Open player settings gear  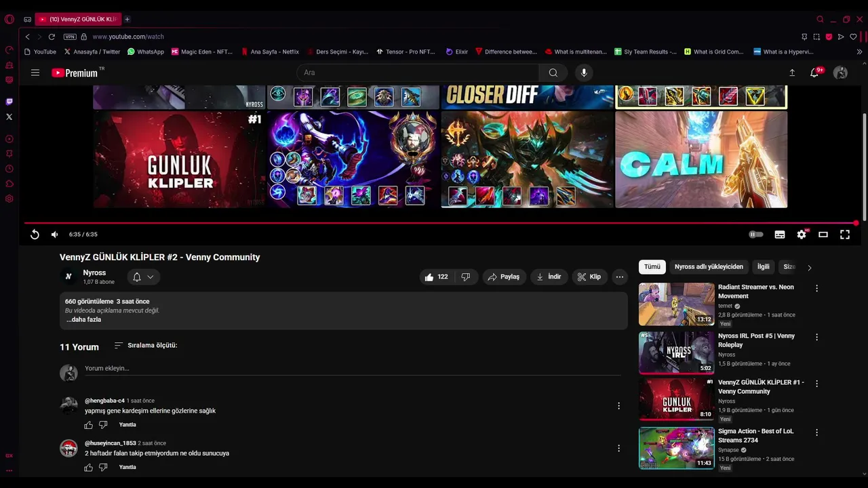coord(802,235)
